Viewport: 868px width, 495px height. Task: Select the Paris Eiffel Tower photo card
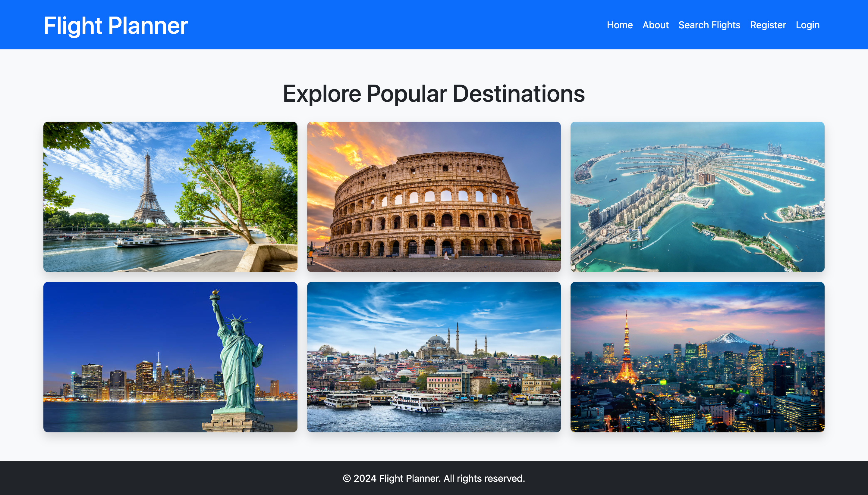pos(170,197)
